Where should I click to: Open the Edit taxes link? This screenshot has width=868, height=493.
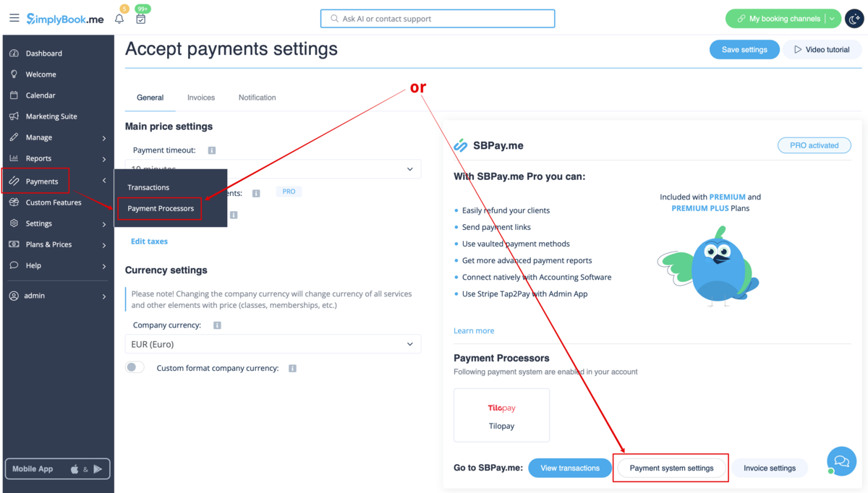click(x=149, y=241)
